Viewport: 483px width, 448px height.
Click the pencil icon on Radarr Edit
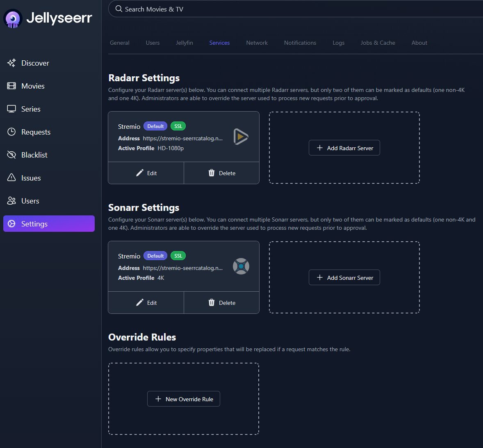click(139, 173)
